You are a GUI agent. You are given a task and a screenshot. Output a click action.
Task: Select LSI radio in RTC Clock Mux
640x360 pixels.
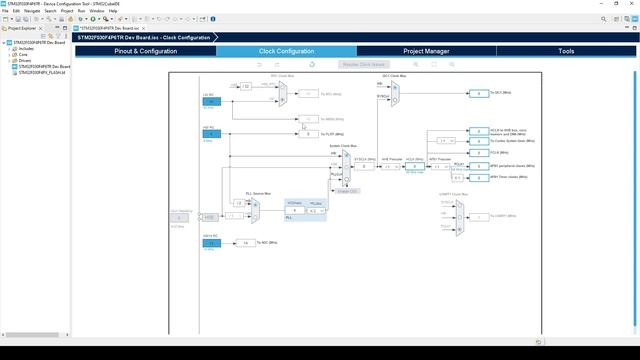click(x=282, y=100)
